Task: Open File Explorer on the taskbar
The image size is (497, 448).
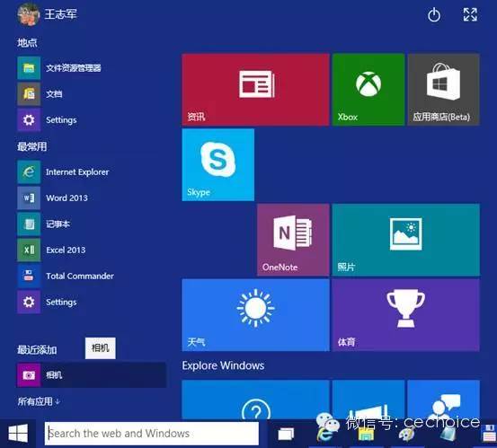Action: 366,434
